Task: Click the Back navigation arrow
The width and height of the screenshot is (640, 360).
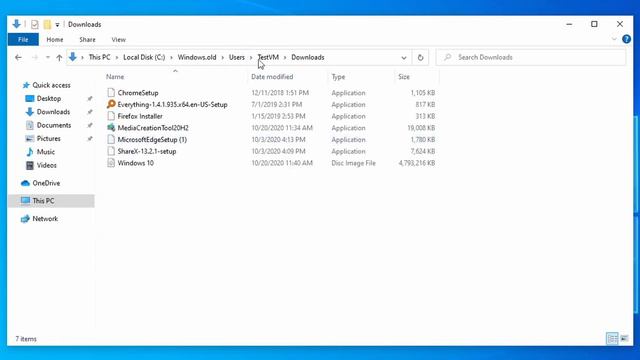Action: tap(18, 58)
